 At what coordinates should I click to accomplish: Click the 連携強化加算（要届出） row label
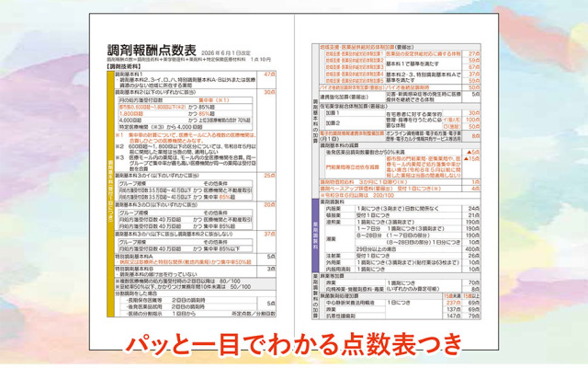coord(344,97)
